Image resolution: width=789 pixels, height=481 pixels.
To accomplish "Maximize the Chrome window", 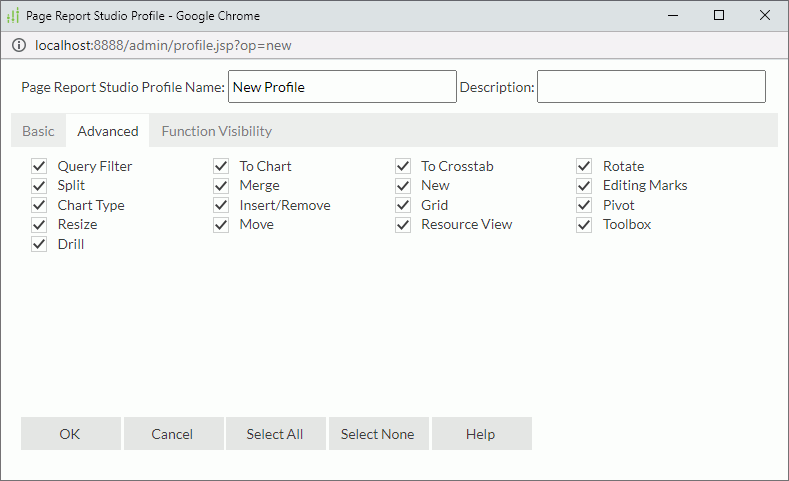I will (x=719, y=16).
